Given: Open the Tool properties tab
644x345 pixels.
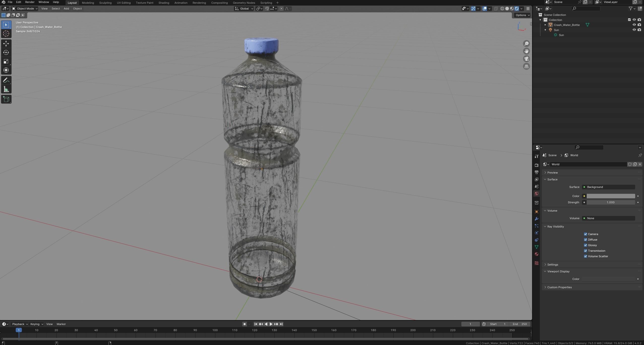Looking at the screenshot, I should pos(536,156).
